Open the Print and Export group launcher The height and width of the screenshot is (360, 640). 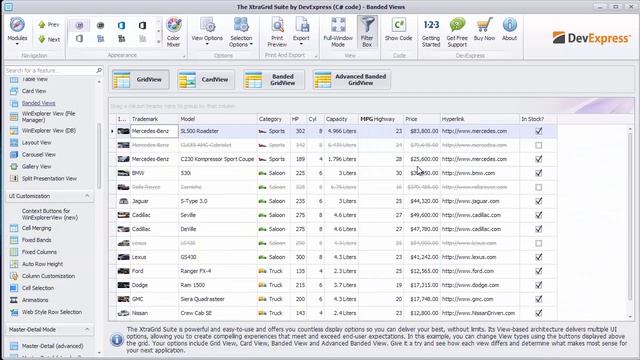[x=316, y=56]
